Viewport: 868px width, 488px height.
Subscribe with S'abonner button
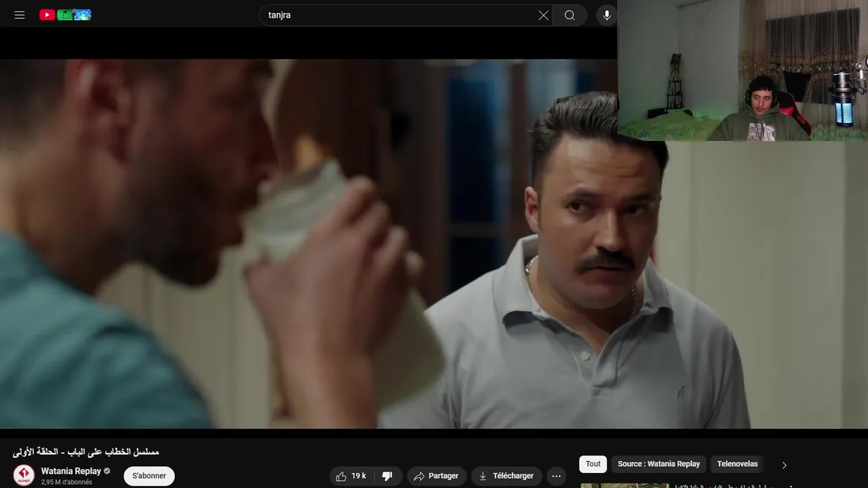(149, 476)
